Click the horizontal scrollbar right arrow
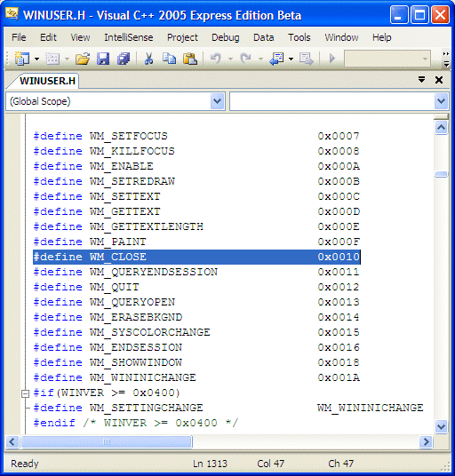 [x=426, y=441]
